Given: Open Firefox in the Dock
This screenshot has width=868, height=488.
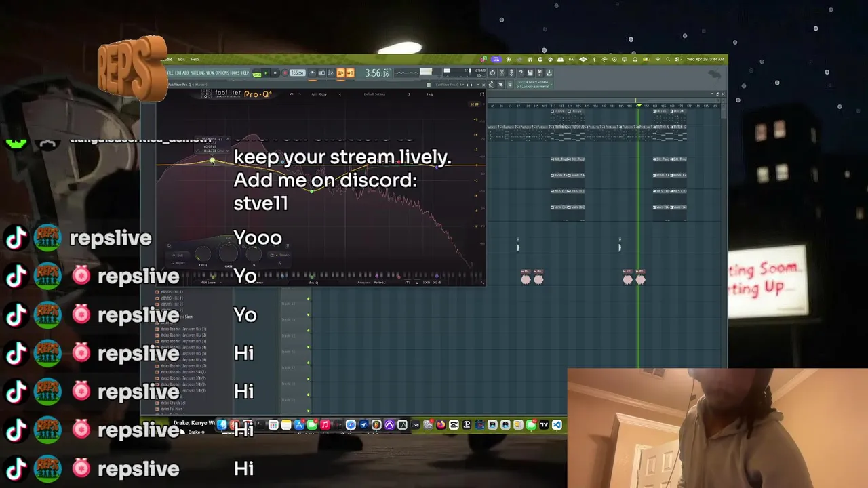Looking at the screenshot, I should pyautogui.click(x=441, y=425).
